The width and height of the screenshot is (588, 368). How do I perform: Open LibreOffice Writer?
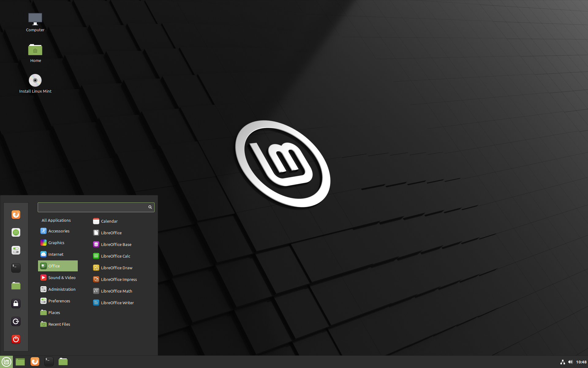117,302
